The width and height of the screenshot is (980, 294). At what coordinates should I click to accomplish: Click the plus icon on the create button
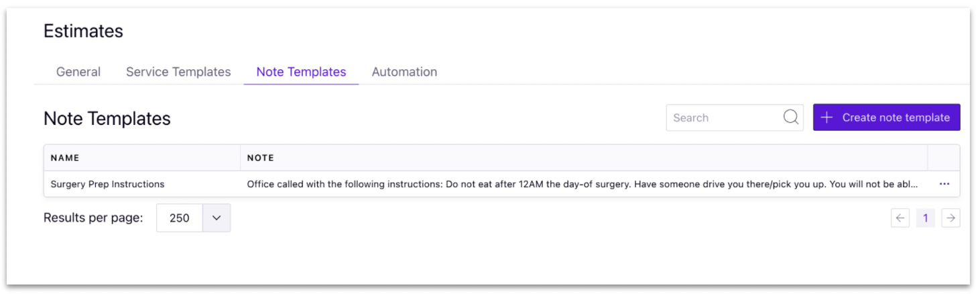[827, 117]
